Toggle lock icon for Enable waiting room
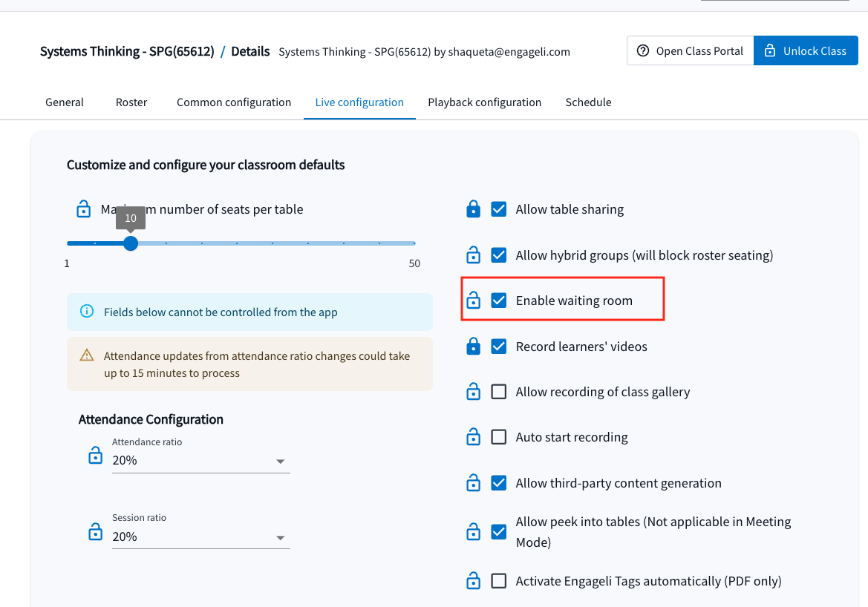This screenshot has width=868, height=607. (x=473, y=301)
